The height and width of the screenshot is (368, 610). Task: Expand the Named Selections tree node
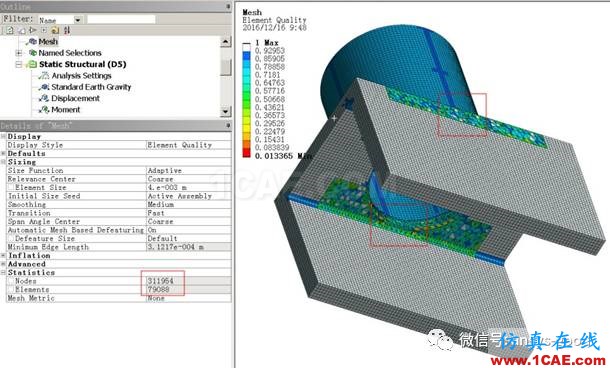[x=18, y=53]
